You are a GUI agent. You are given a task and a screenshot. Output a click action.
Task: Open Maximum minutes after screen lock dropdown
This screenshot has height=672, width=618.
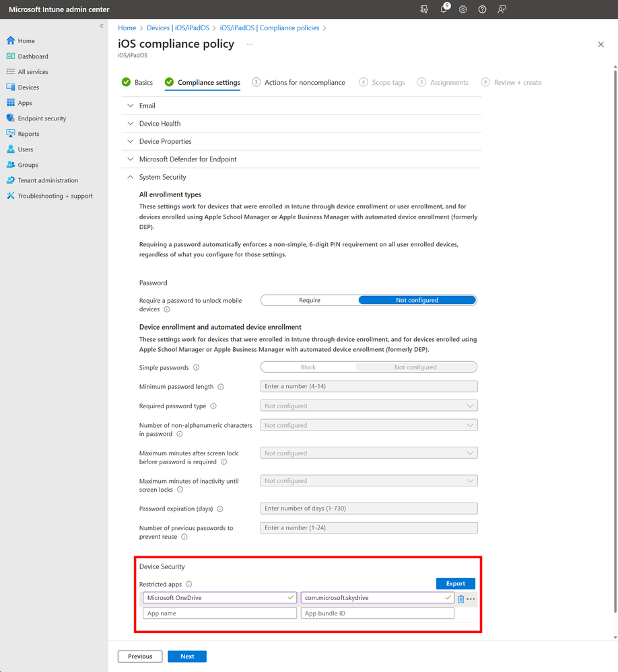[x=369, y=453]
